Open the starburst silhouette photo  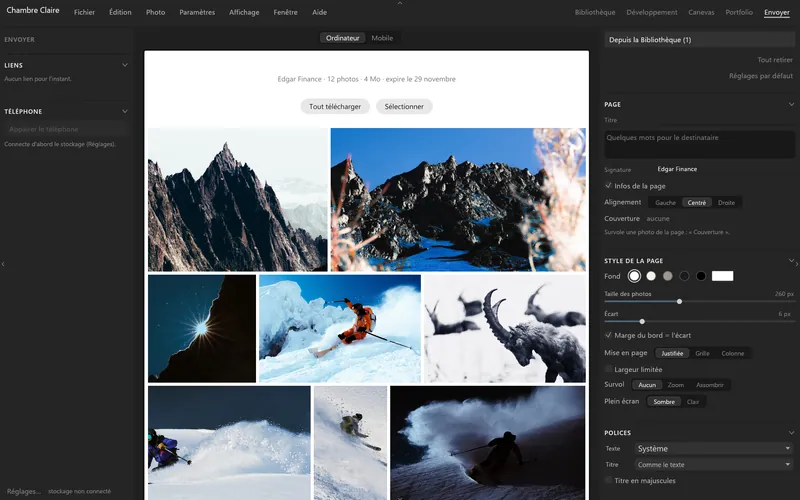tap(202, 329)
